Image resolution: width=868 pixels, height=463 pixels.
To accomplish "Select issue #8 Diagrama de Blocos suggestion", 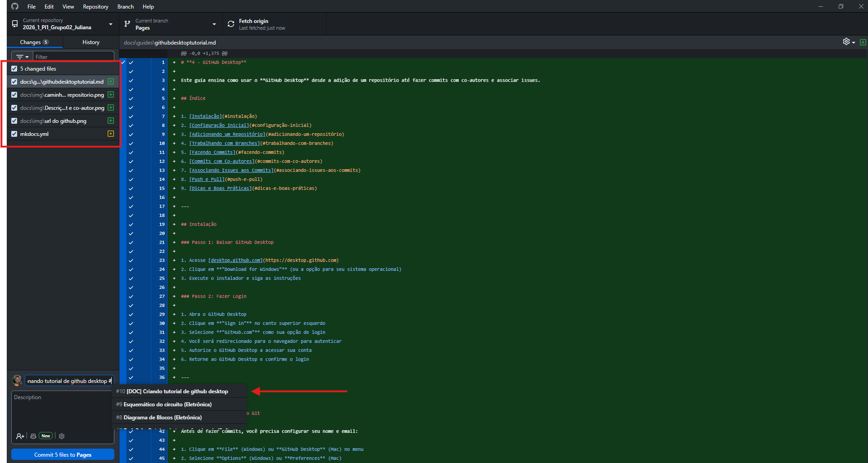I will [179, 418].
